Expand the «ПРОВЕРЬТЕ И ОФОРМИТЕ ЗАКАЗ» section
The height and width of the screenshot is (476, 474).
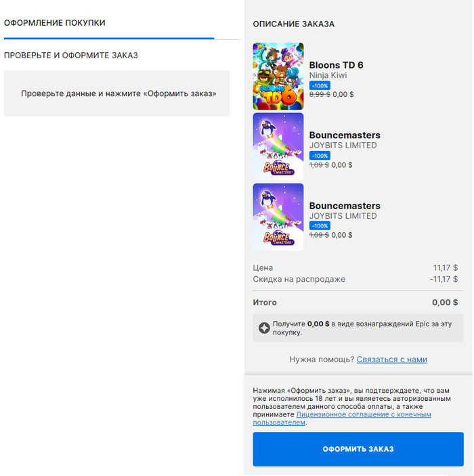click(x=71, y=55)
